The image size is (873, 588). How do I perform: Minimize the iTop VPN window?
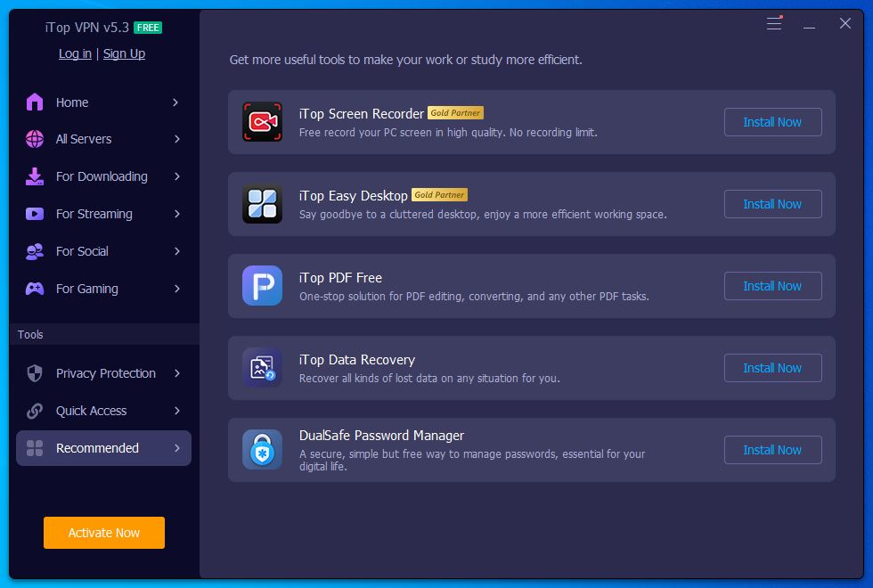pos(809,27)
